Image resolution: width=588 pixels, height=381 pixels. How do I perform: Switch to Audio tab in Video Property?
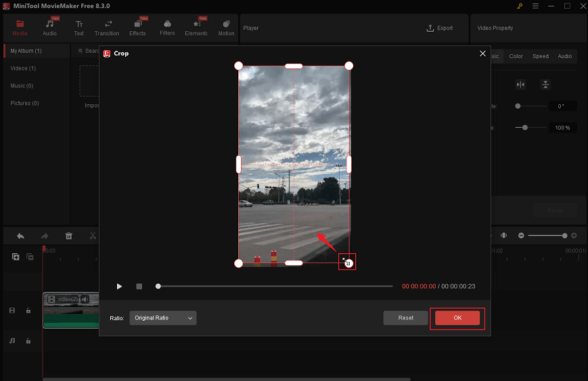[x=565, y=56]
